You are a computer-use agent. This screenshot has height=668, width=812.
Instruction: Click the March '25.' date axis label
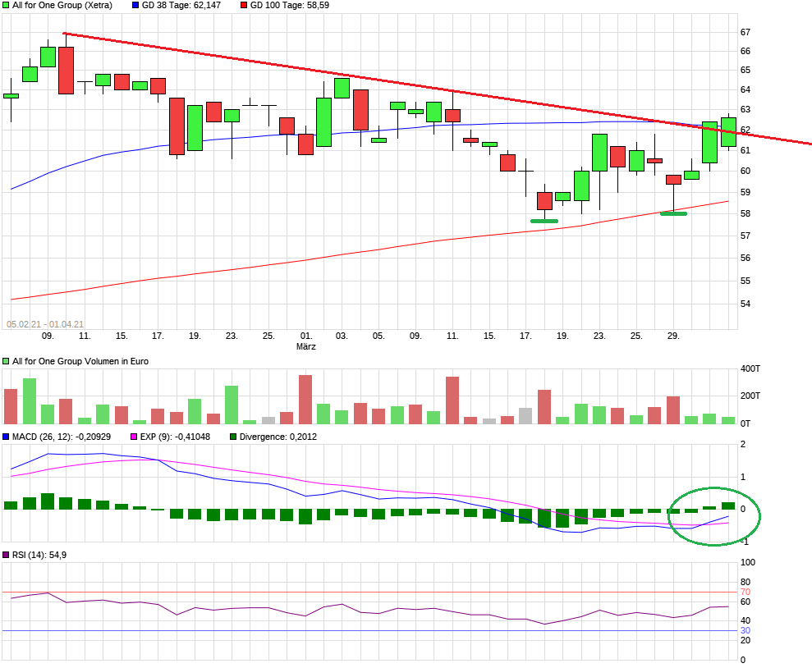pos(636,336)
